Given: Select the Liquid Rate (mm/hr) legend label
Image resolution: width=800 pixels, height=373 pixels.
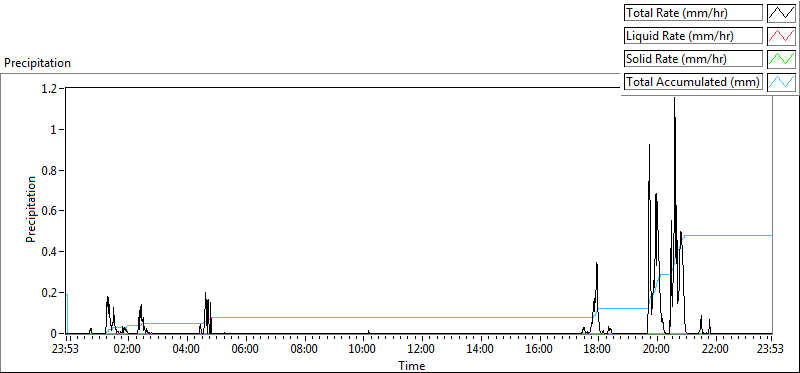Looking at the screenshot, I should coord(693,36).
